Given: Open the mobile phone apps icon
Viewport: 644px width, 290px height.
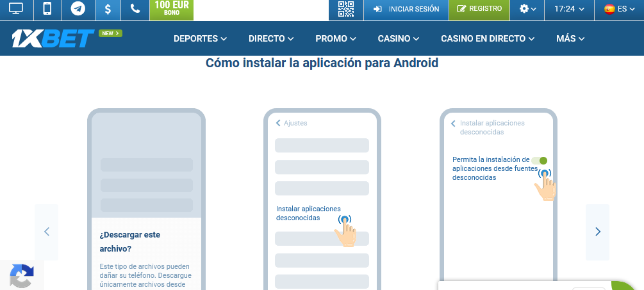Looking at the screenshot, I should 47,9.
